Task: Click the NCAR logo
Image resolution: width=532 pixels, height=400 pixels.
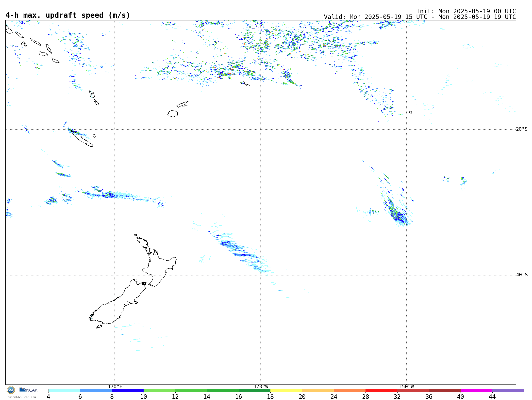Action: [28, 390]
